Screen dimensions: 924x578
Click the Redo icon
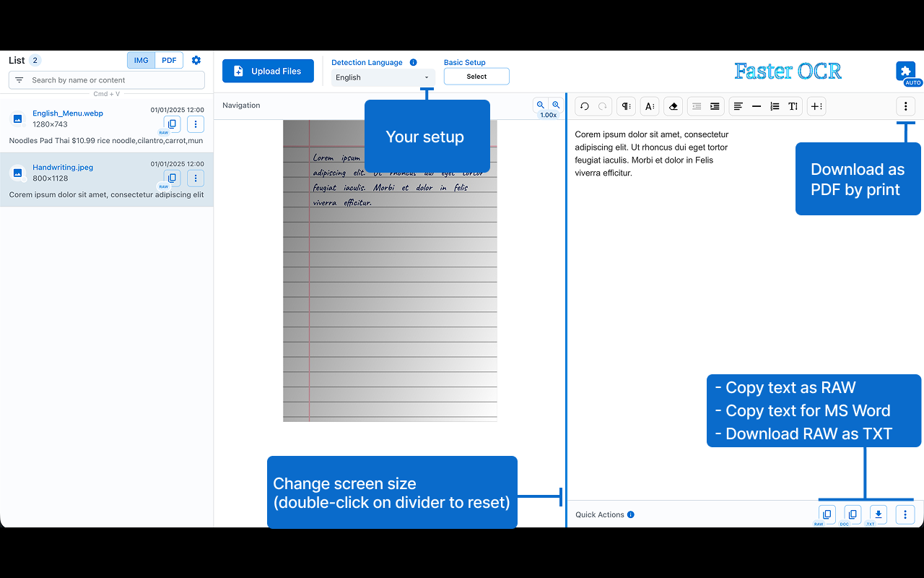pos(601,106)
